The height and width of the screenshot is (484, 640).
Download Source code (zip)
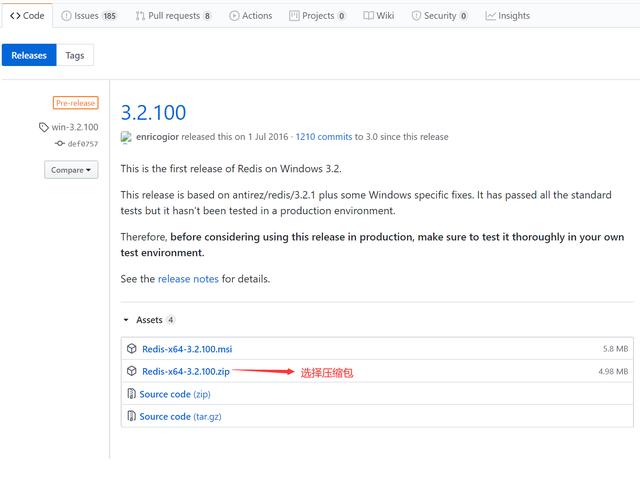[x=175, y=394]
